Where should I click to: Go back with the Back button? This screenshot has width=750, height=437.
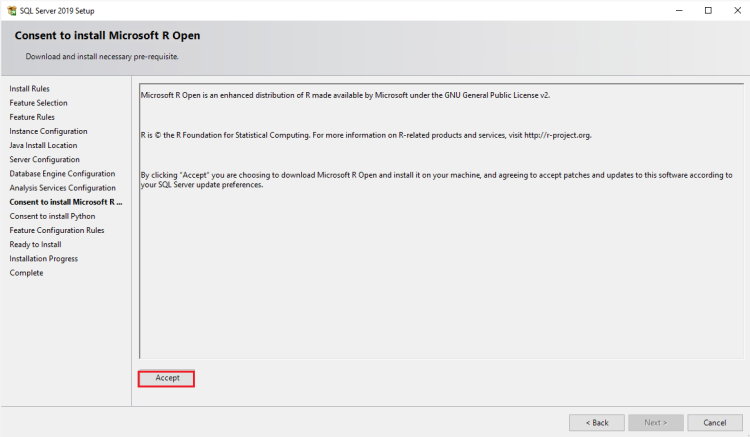(x=596, y=423)
